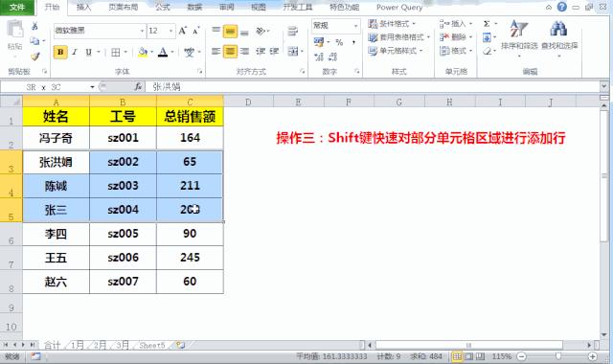
Task: Click the zoom slider handle
Action: [x=558, y=356]
